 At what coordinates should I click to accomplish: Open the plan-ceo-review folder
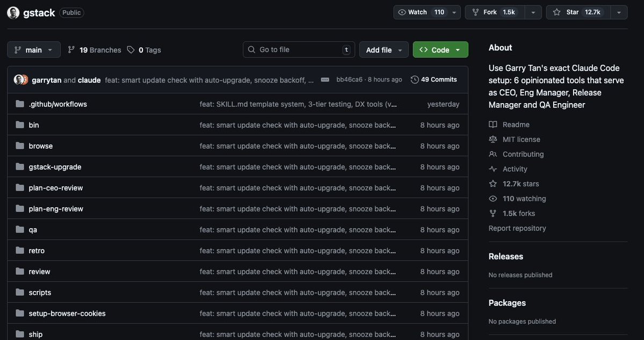tap(56, 187)
